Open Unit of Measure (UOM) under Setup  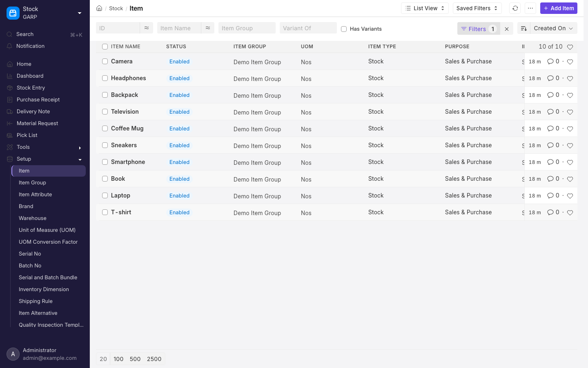point(49,230)
